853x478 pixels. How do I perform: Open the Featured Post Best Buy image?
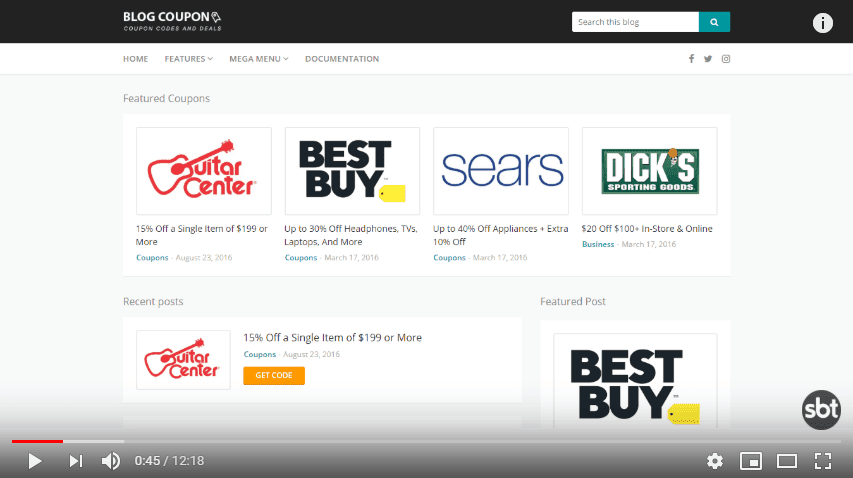(635, 381)
